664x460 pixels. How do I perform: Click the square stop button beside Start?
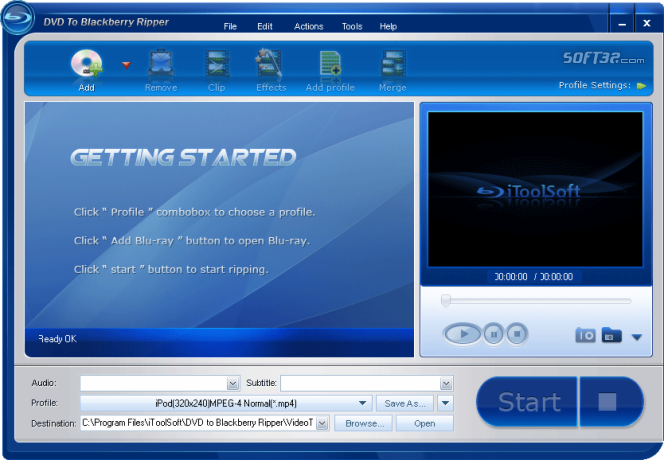[x=609, y=402]
